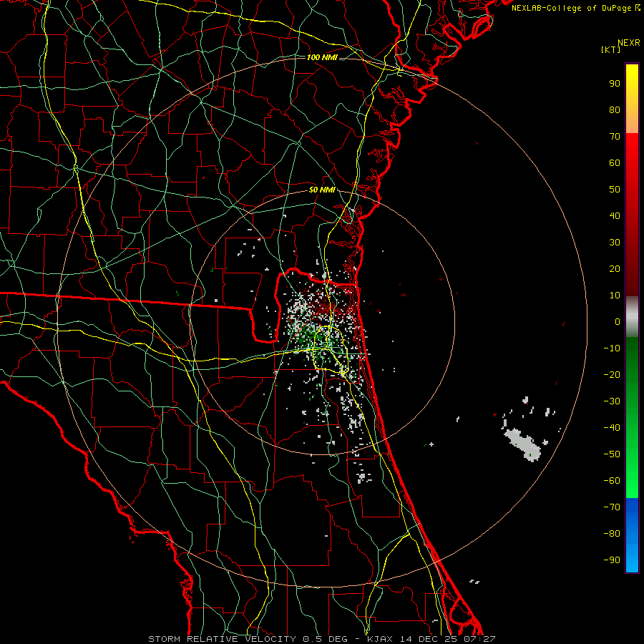
Task: Click the -40 value on velocity scale
Action: point(612,428)
